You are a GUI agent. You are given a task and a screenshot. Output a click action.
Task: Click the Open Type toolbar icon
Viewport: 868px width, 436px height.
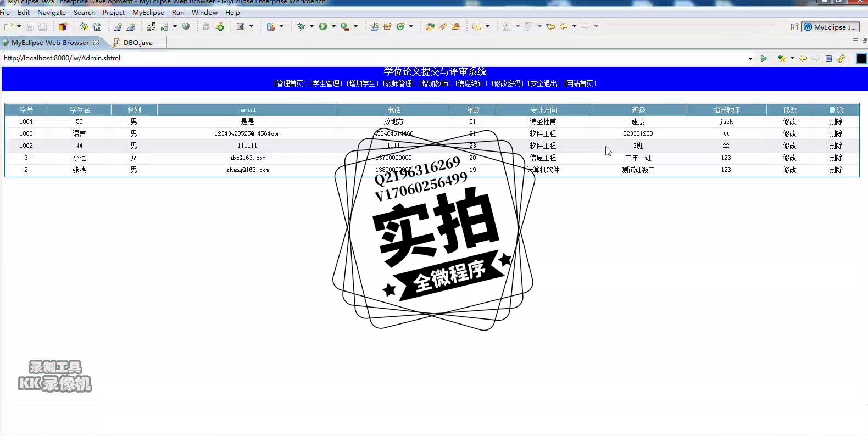coord(271,26)
